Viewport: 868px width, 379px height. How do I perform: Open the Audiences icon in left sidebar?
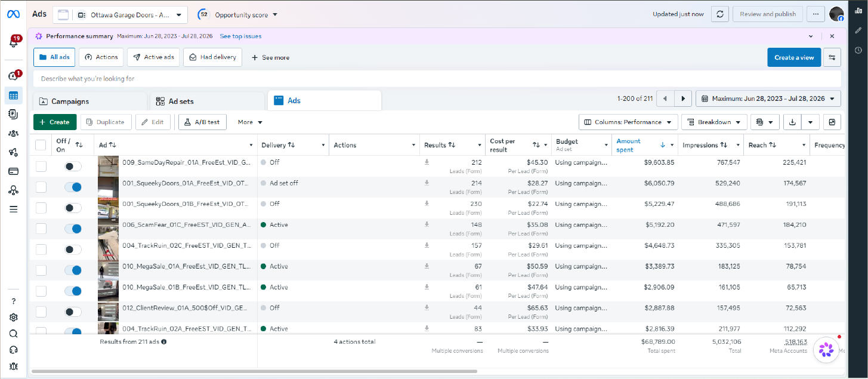pos(14,133)
